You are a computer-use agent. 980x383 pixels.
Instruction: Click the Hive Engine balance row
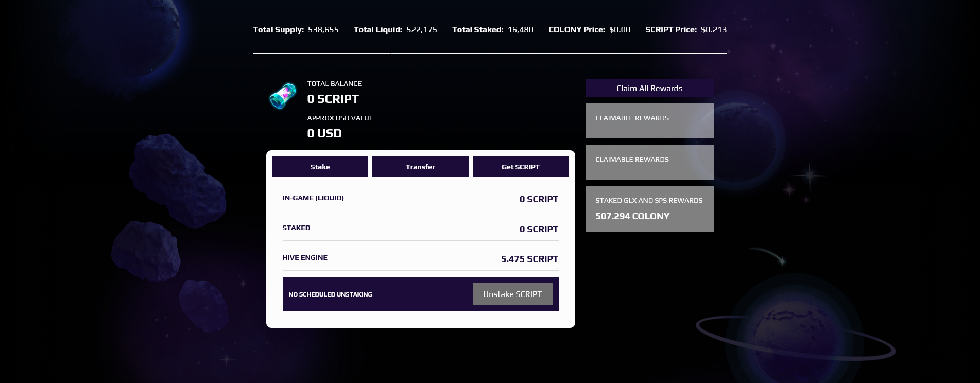click(x=420, y=258)
